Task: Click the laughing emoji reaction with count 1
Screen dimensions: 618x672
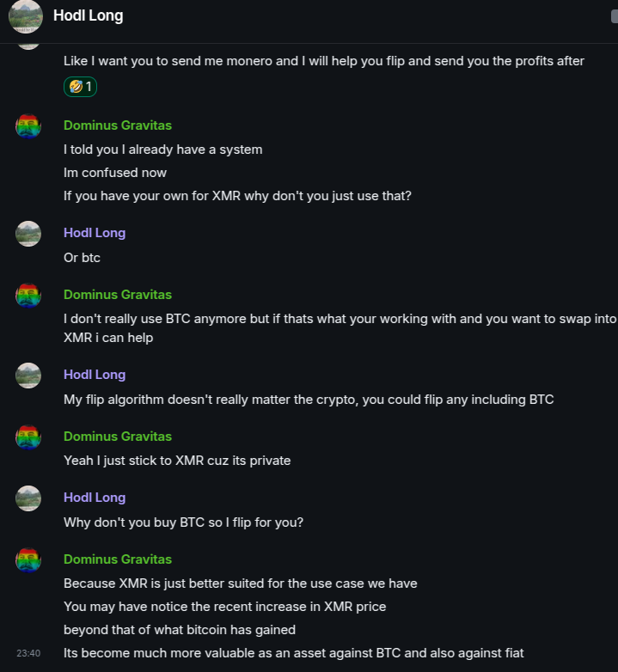Action: pos(80,87)
